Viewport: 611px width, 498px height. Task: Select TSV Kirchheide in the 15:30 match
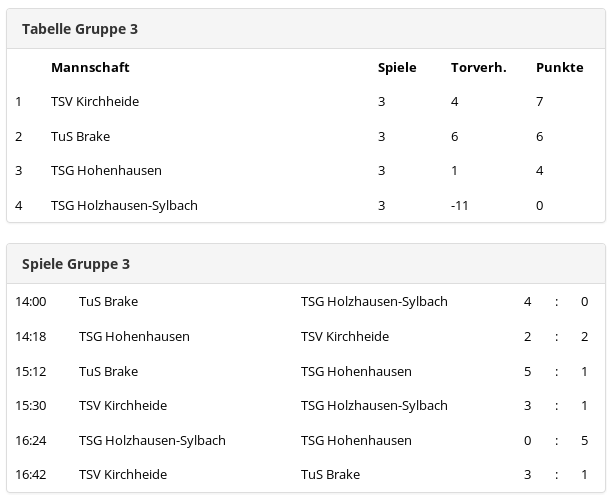pos(123,406)
